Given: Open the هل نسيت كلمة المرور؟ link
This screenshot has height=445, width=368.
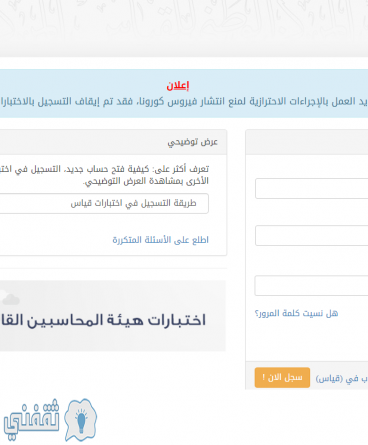Looking at the screenshot, I should [296, 313].
